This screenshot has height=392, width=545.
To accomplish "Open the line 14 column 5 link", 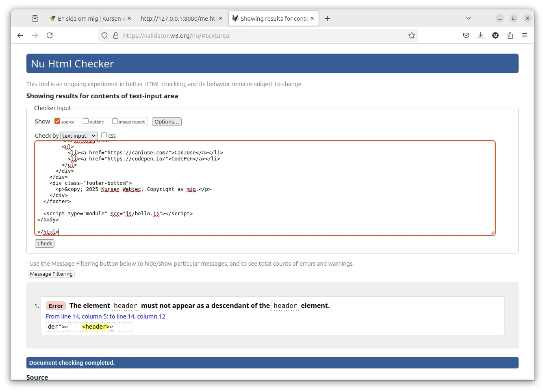I will (x=106, y=316).
